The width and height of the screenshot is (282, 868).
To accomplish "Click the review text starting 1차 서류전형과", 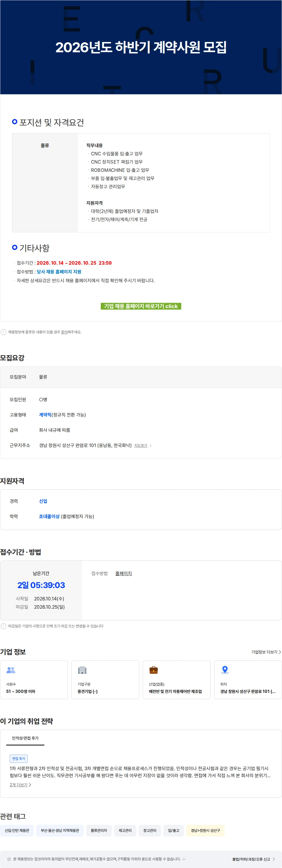I will 140,772.
